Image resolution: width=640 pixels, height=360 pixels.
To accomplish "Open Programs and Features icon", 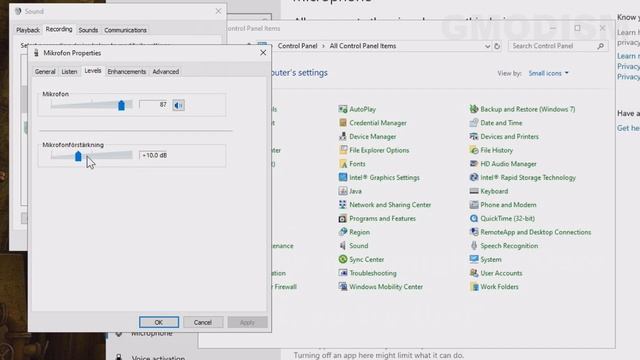I will [x=343, y=218].
